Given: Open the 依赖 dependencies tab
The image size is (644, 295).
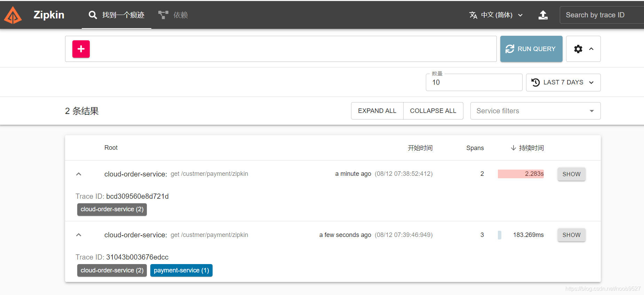Looking at the screenshot, I should pyautogui.click(x=173, y=15).
